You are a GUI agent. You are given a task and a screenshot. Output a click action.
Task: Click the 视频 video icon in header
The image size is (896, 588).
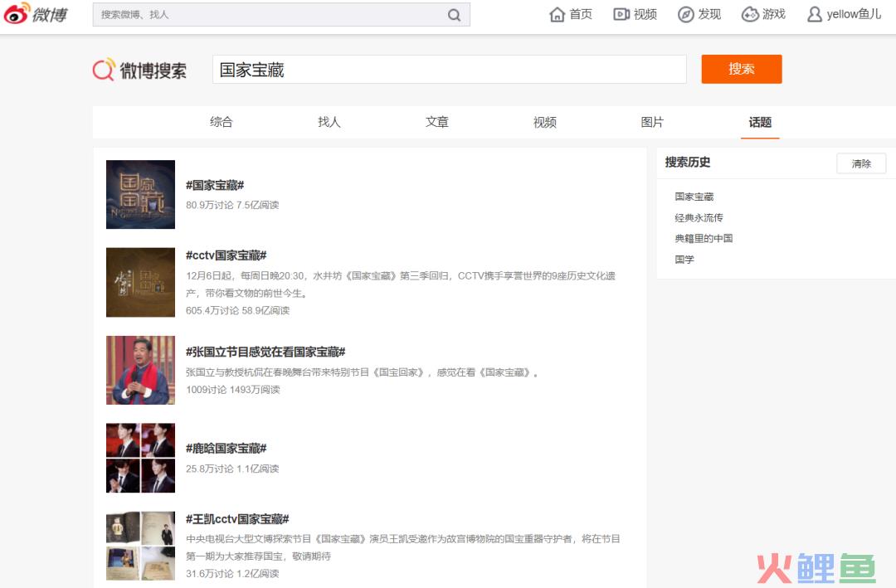coord(621,14)
